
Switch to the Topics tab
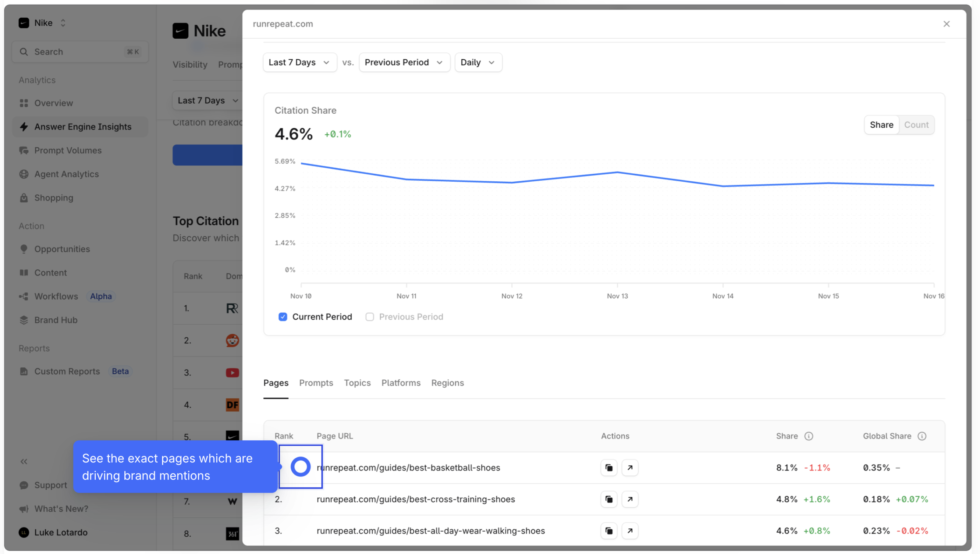pos(357,383)
